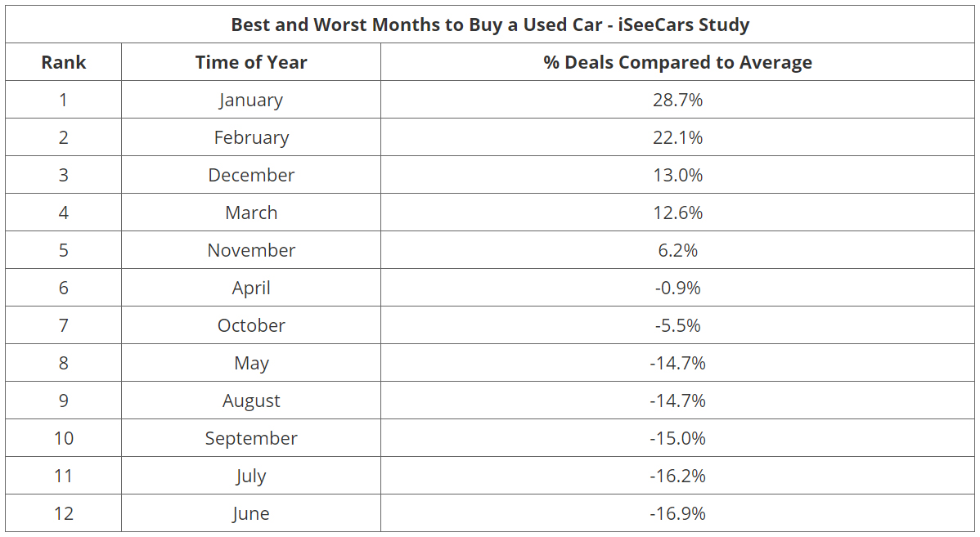Select the April cell
This screenshot has width=980, height=537.
pos(251,288)
